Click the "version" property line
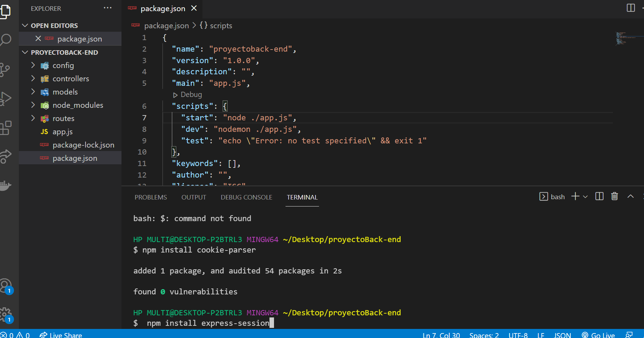Viewport: 644px width, 338px height. pos(215,61)
